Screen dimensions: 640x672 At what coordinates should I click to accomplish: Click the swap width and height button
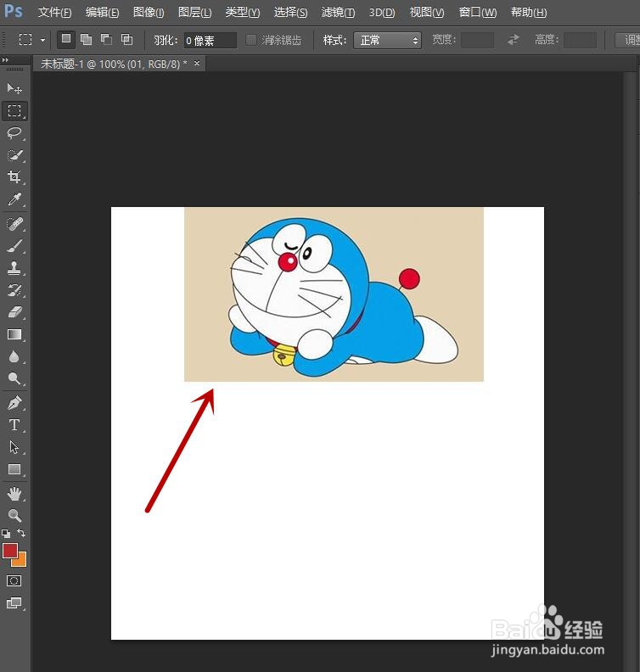click(x=514, y=40)
